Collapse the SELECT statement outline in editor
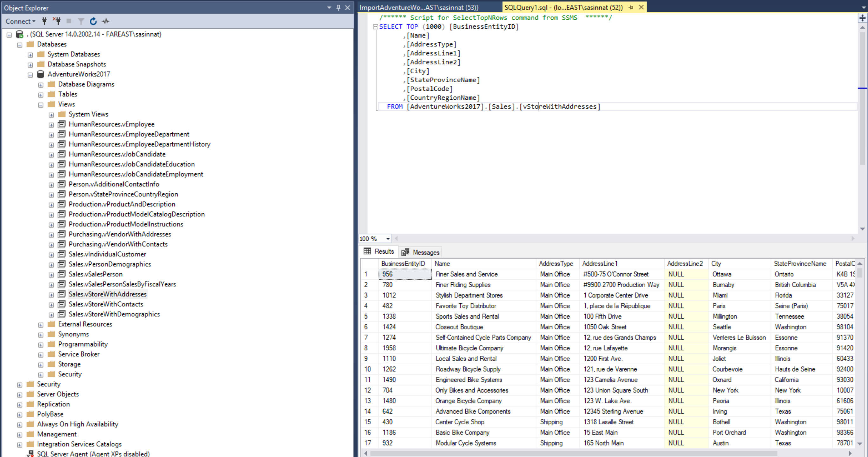868x457 pixels. pos(375,27)
